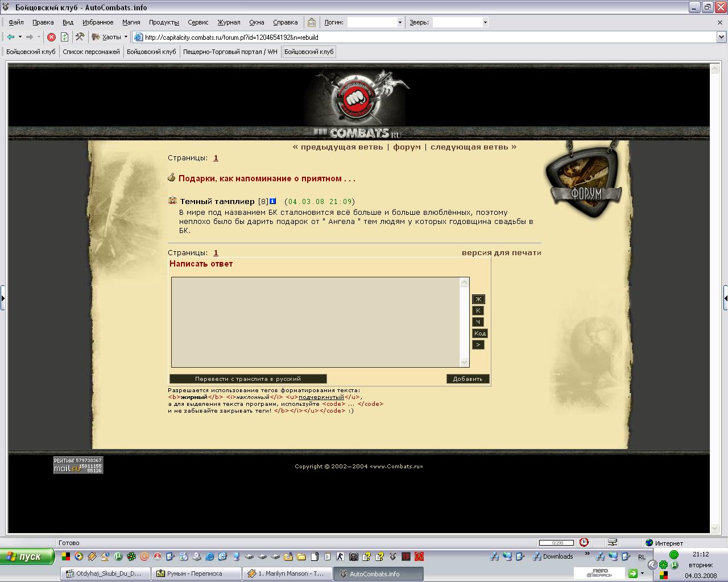This screenshot has height=582, width=728.
Task: Click the reply message text area
Action: pos(316,322)
